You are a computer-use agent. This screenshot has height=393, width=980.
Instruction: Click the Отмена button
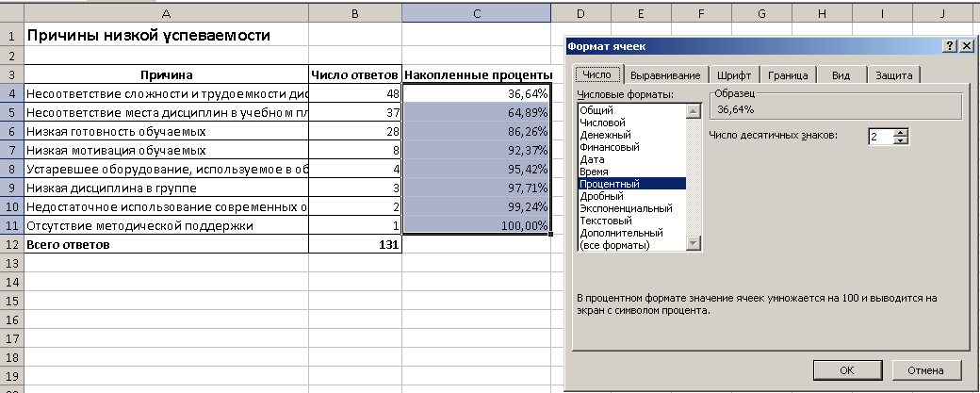coord(925,369)
